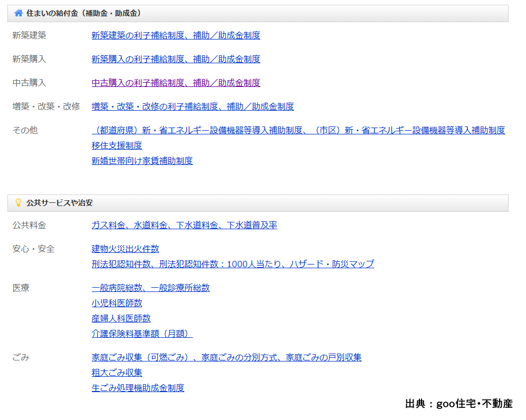The image size is (526, 420).
Task: Open 新築建築の利子補給制度 link
Action: 176,35
